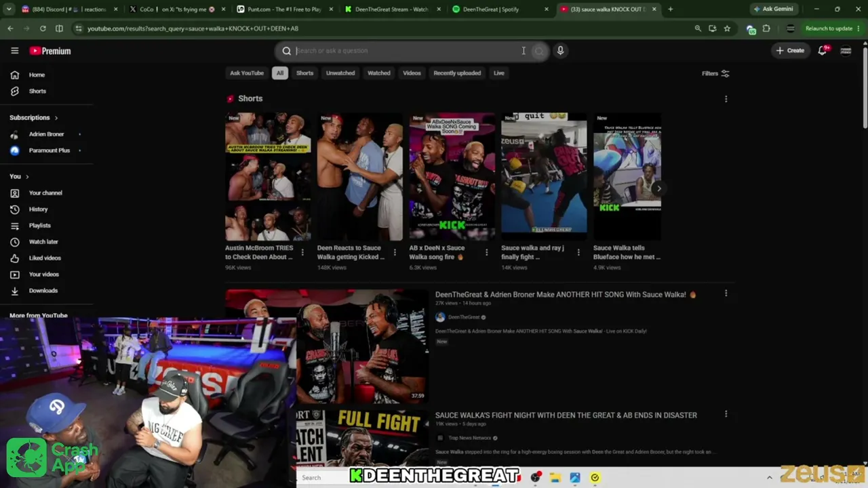Open the YouTube account avatar menu
Screen dimensions: 868x488
tap(846, 51)
